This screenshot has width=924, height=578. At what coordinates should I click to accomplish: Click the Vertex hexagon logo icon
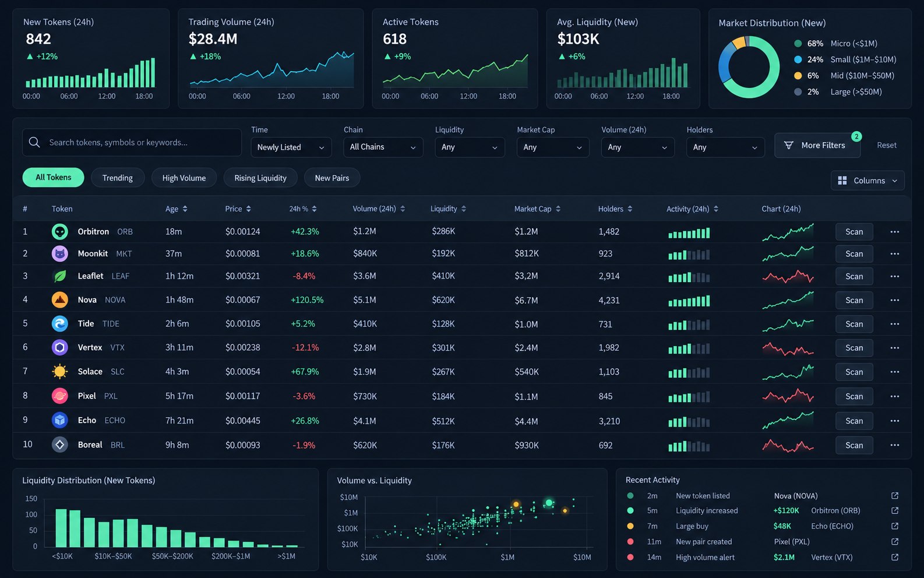click(x=60, y=348)
